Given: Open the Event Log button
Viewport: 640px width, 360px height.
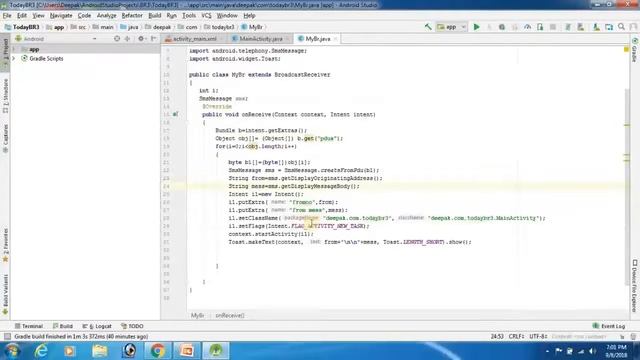Looking at the screenshot, I should click(x=609, y=326).
